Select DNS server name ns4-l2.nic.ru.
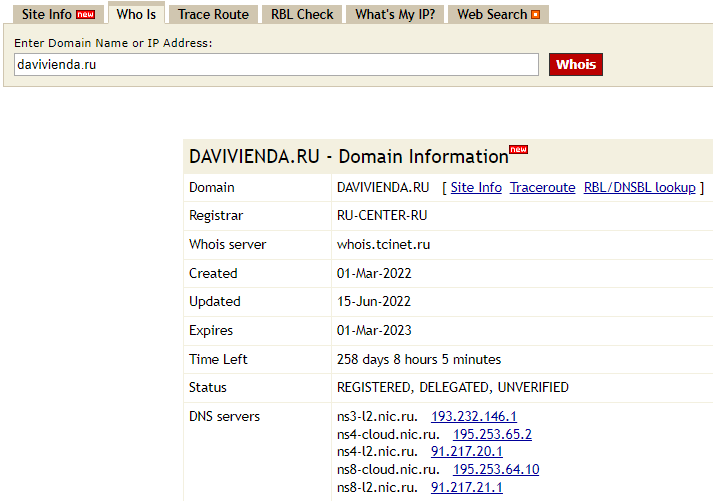Image resolution: width=713 pixels, height=501 pixels. click(x=377, y=451)
